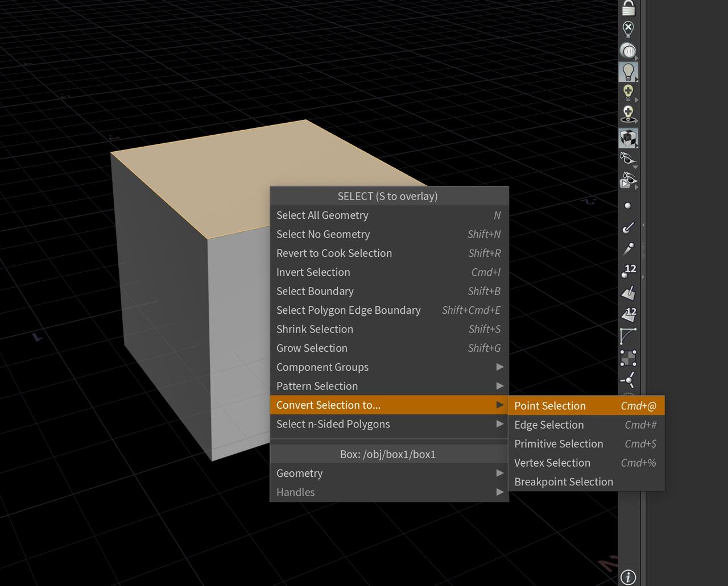Image resolution: width=728 pixels, height=586 pixels.
Task: Toggle the checkered square with corner dots icon
Action: pyautogui.click(x=628, y=358)
